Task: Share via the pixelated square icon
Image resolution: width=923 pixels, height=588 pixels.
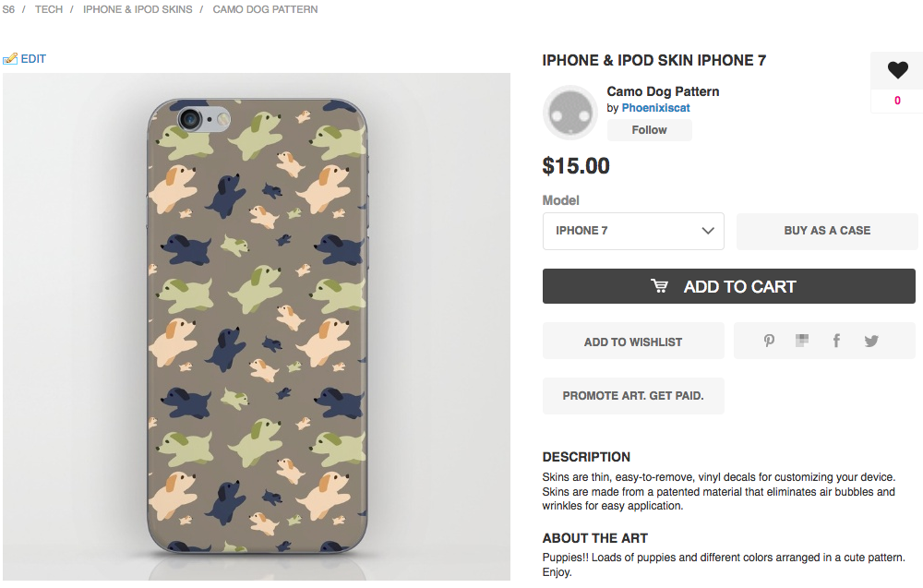Action: click(802, 341)
